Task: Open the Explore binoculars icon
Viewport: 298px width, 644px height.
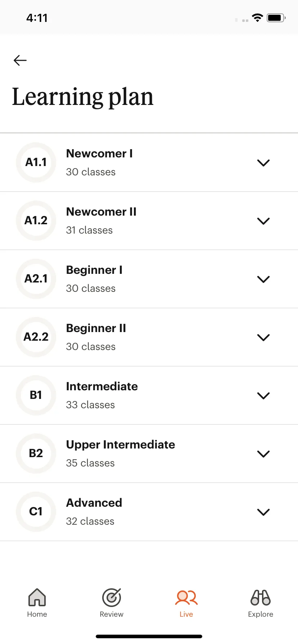Action: point(261,597)
